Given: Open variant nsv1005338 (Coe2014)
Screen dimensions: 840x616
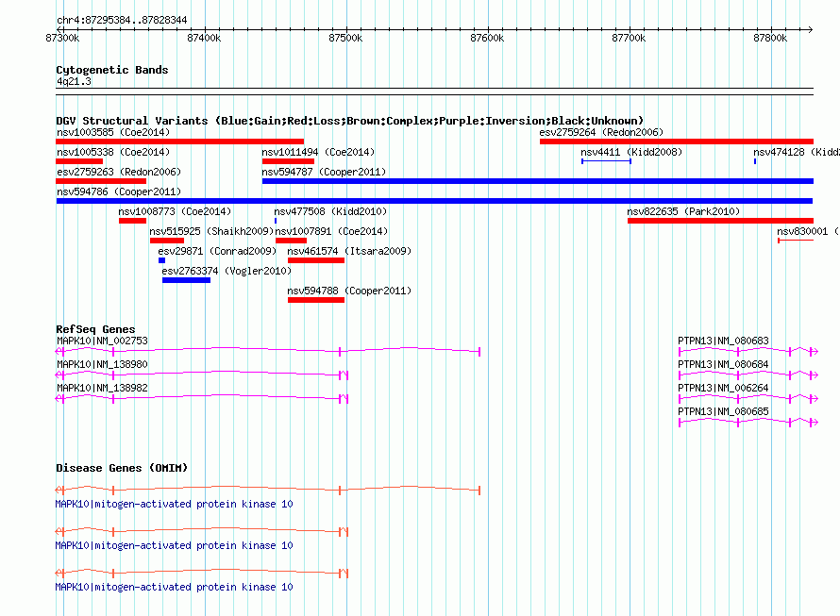Looking at the screenshot, I should tap(113, 152).
